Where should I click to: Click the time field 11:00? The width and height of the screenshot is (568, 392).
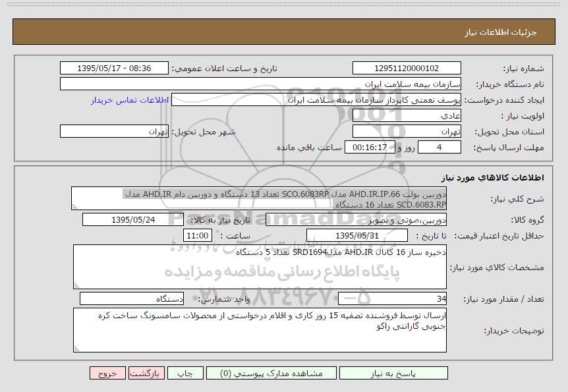pyautogui.click(x=198, y=235)
